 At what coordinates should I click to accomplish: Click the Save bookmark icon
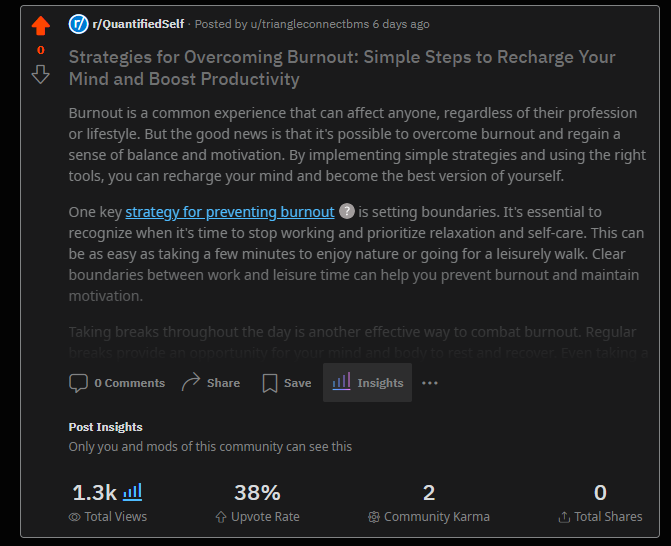pyautogui.click(x=269, y=383)
